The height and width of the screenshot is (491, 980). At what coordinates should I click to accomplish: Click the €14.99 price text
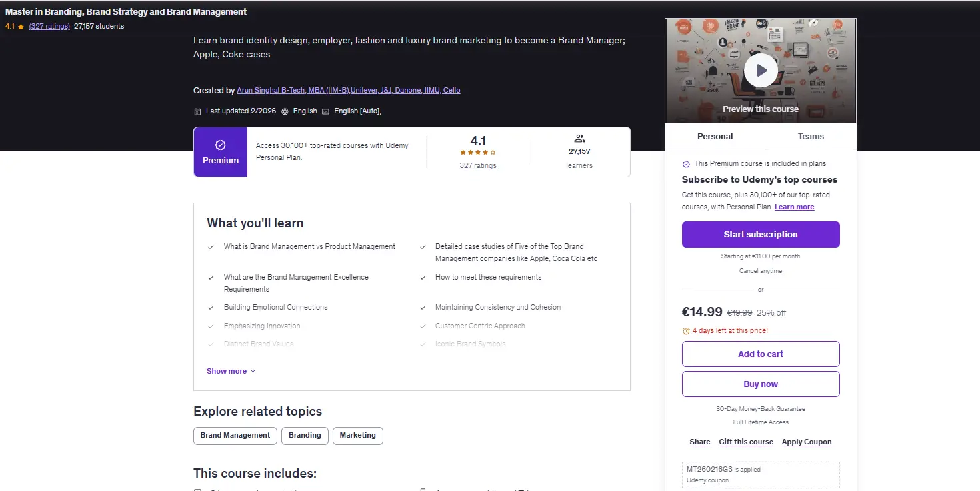click(702, 312)
